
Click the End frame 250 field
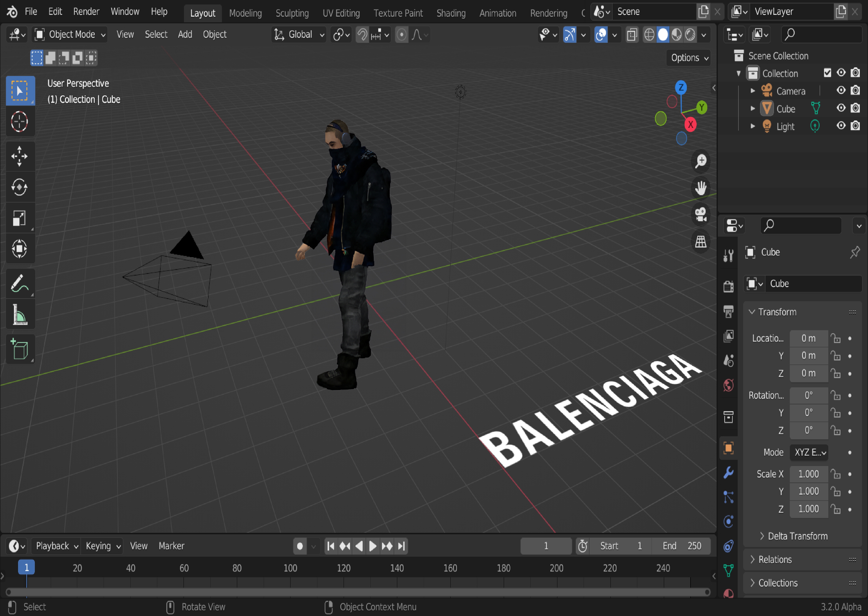click(x=681, y=546)
